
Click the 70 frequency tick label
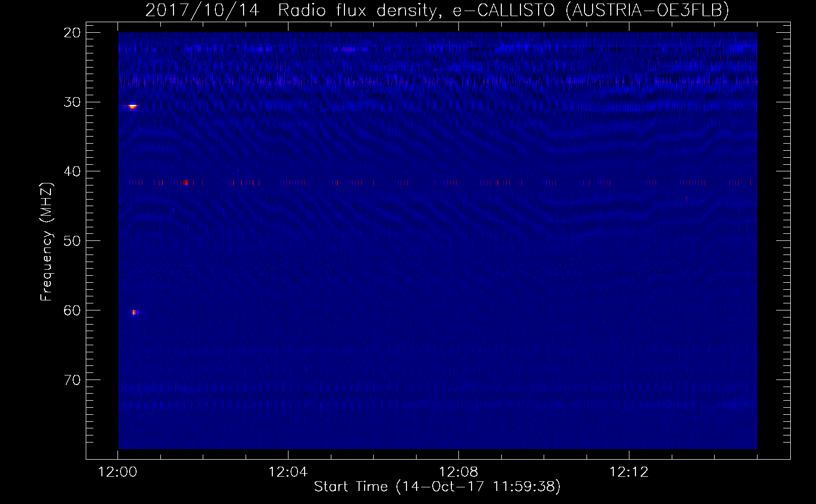(x=72, y=380)
